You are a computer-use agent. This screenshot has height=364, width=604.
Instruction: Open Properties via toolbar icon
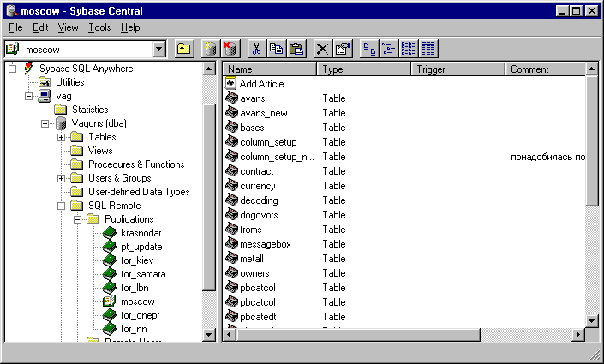tap(343, 49)
